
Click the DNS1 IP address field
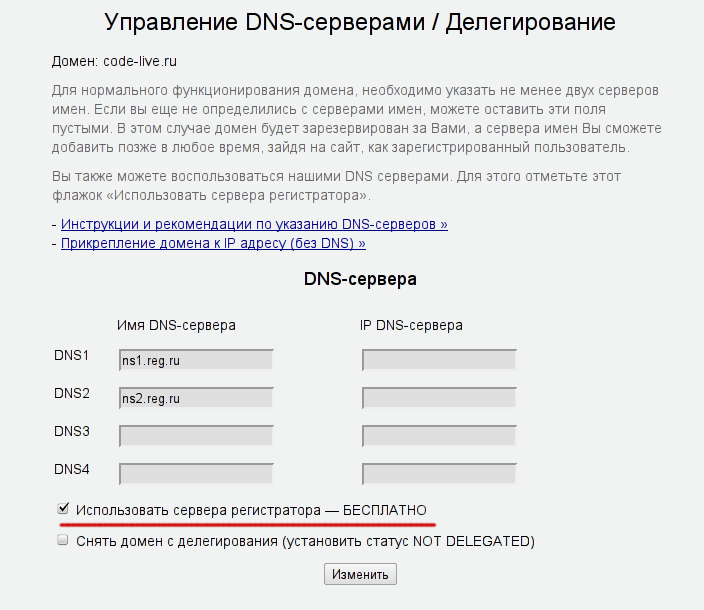pyautogui.click(x=439, y=360)
